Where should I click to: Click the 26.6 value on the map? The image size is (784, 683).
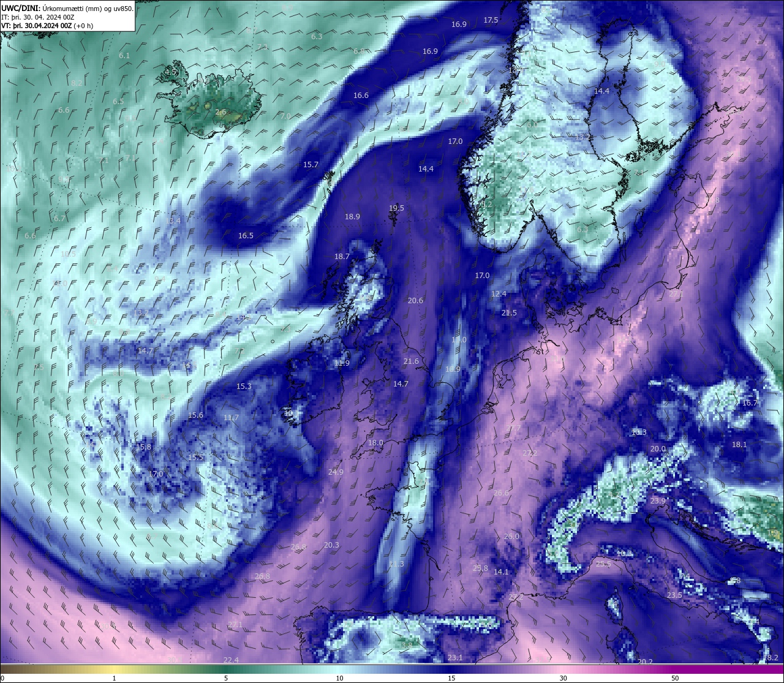pyautogui.click(x=501, y=493)
